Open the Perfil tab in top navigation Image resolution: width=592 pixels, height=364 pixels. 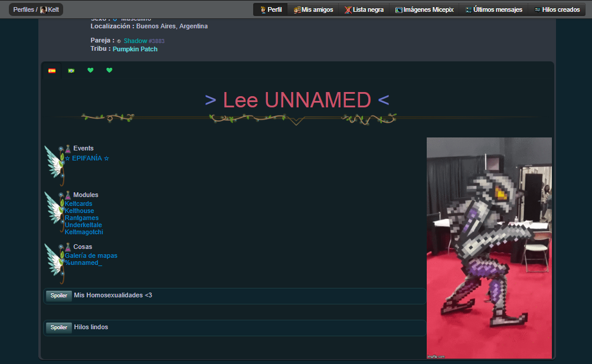pos(271,9)
